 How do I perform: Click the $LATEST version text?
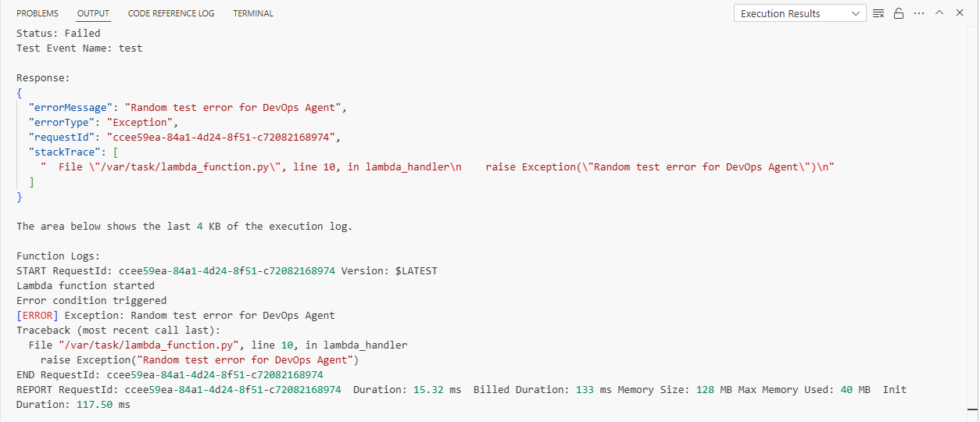[x=417, y=270]
